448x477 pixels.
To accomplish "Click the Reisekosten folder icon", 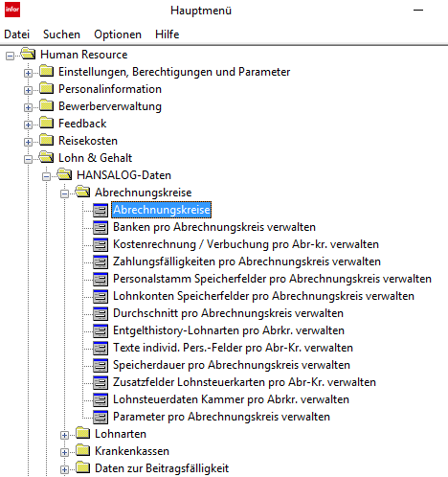I will coord(47,140).
